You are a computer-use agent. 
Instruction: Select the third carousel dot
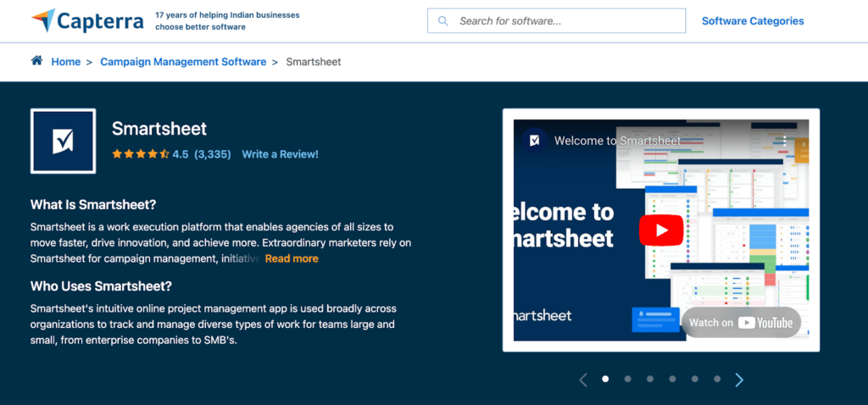click(650, 379)
